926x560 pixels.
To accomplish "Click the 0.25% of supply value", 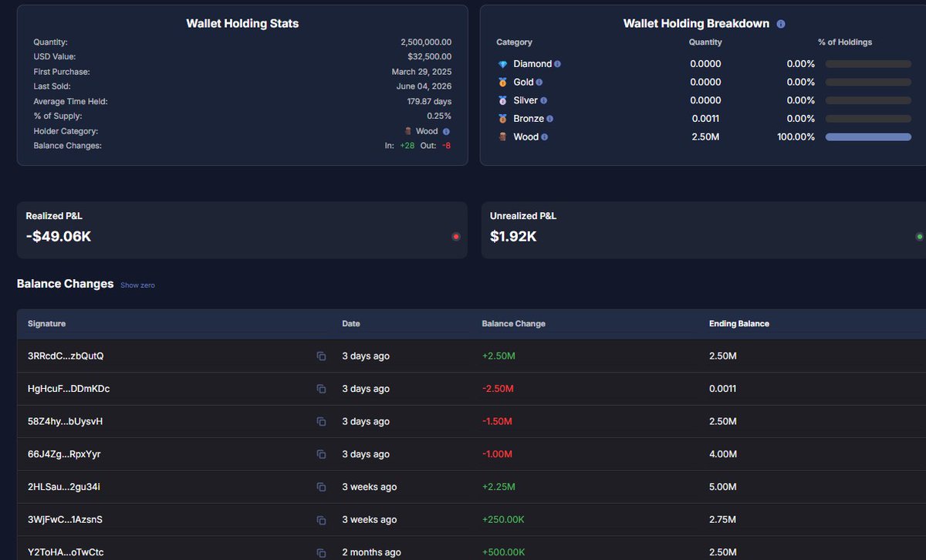I will (x=439, y=116).
